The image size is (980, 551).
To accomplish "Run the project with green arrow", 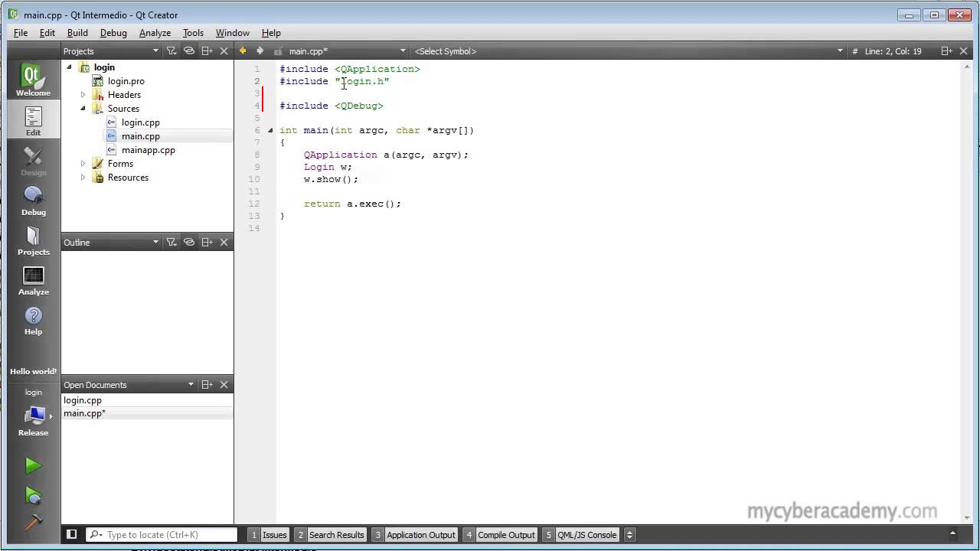I will [33, 465].
